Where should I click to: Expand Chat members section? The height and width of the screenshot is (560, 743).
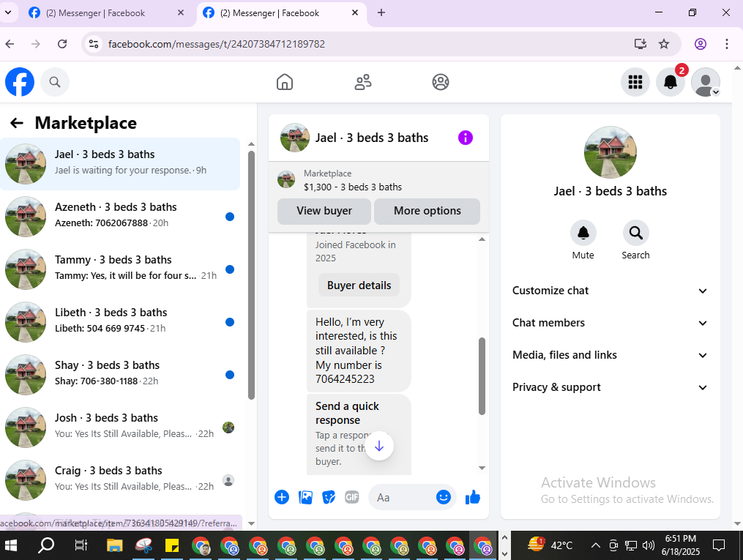tap(610, 323)
